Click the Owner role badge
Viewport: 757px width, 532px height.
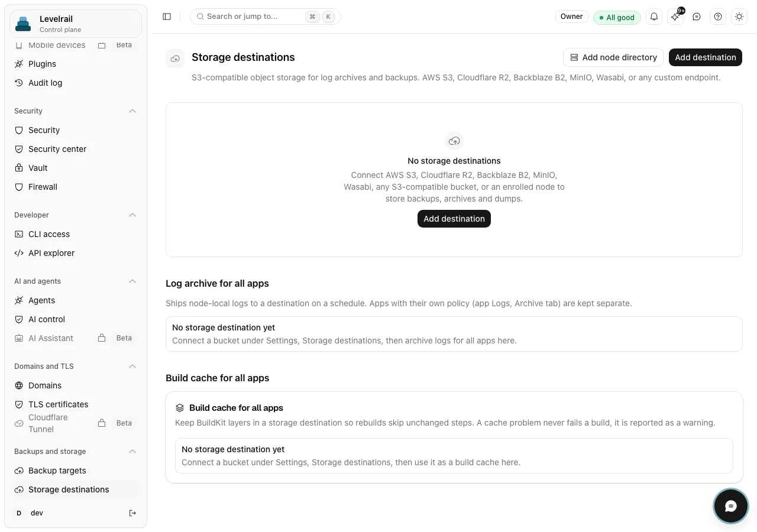coord(571,17)
